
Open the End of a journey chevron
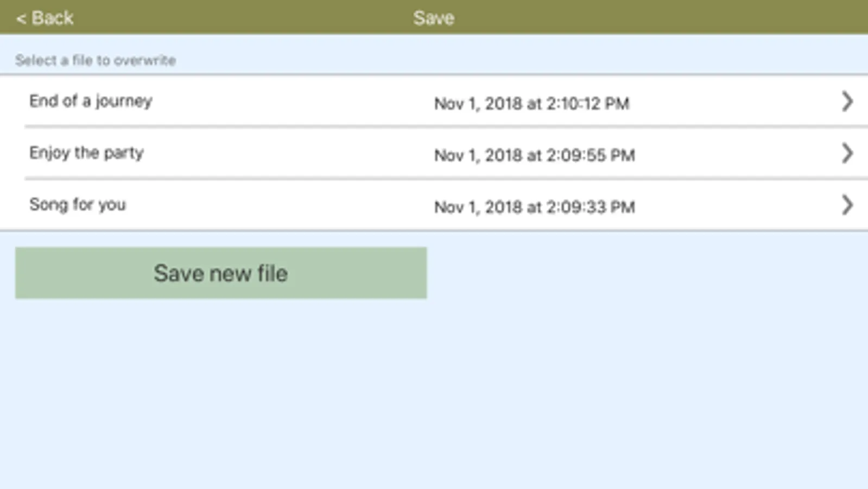point(847,102)
